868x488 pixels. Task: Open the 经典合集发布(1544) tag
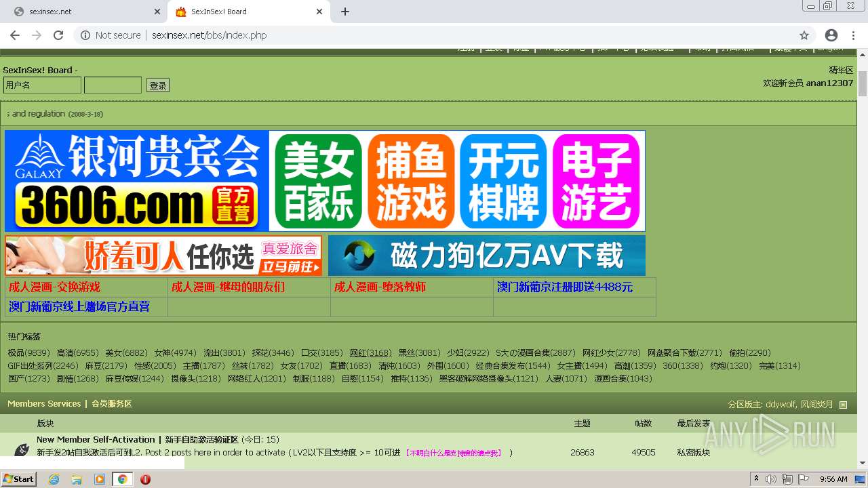(x=513, y=365)
